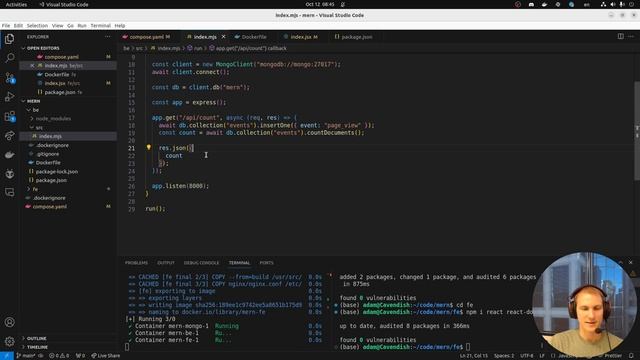Open the Go menu

[70, 25]
